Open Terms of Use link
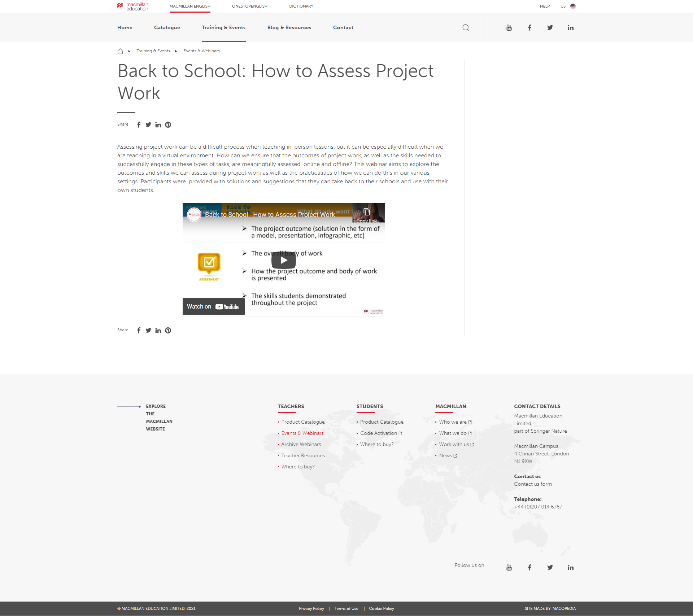This screenshot has width=693, height=616. [x=346, y=609]
